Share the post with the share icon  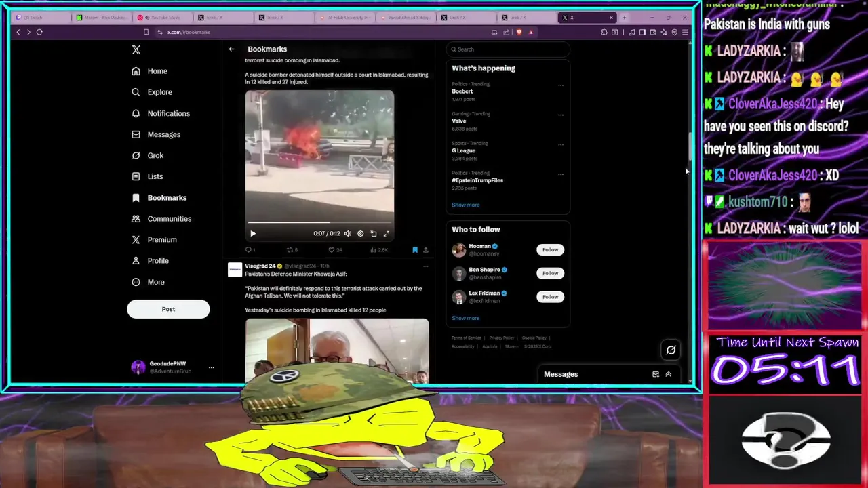[x=426, y=250]
